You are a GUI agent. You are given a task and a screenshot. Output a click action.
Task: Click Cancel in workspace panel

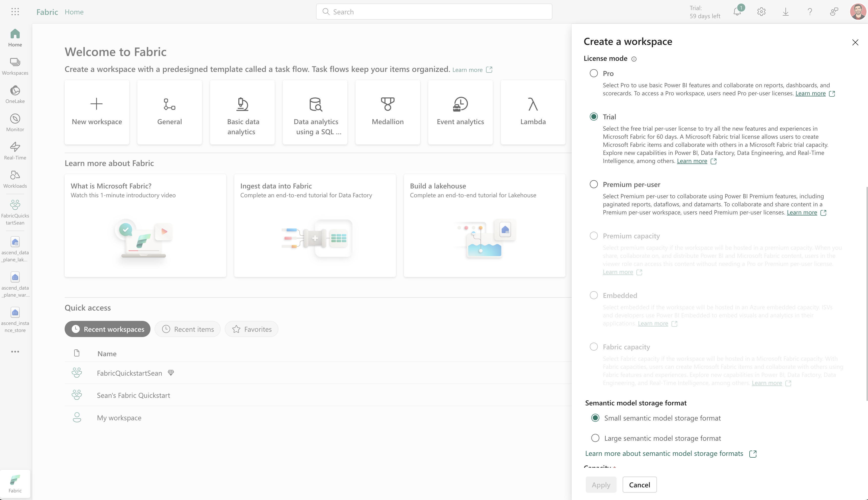[x=640, y=485]
